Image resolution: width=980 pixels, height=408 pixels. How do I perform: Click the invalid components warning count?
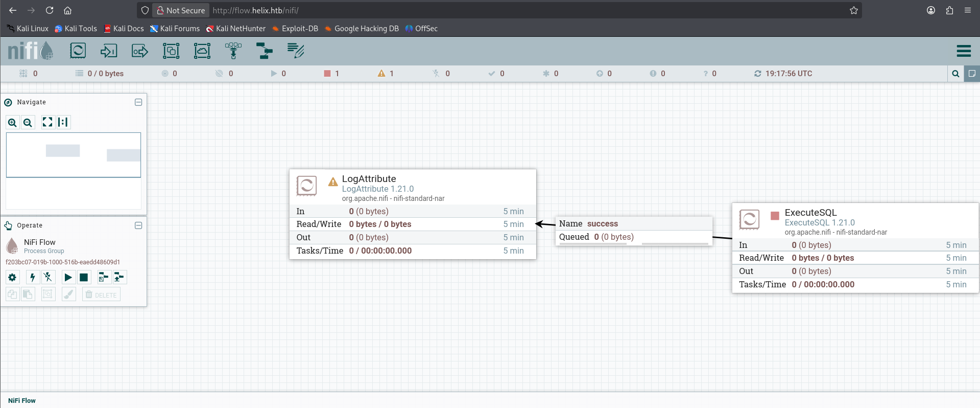point(386,74)
